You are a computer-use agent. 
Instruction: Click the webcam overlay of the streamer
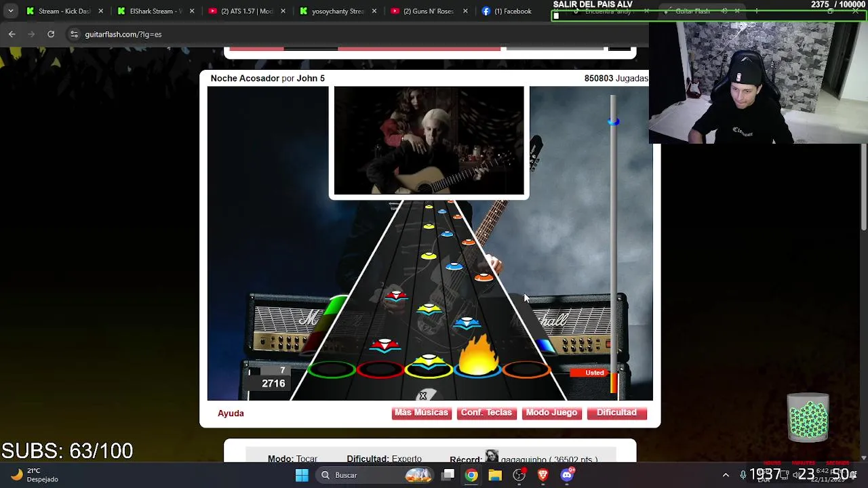758,83
